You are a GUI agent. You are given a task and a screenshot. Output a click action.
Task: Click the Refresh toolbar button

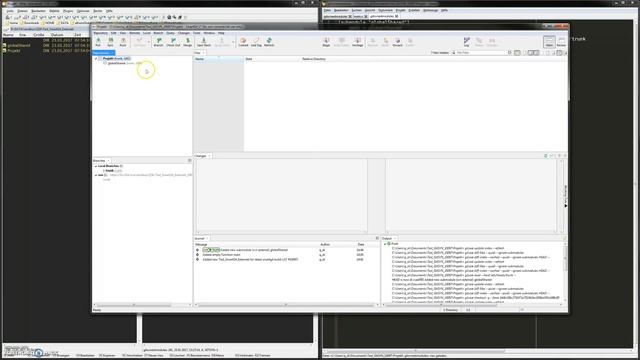[269, 42]
